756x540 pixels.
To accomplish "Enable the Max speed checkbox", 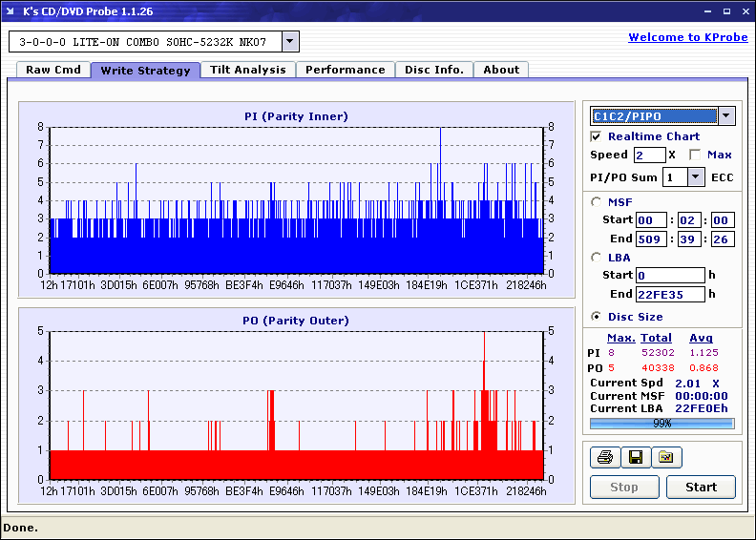I will click(694, 155).
